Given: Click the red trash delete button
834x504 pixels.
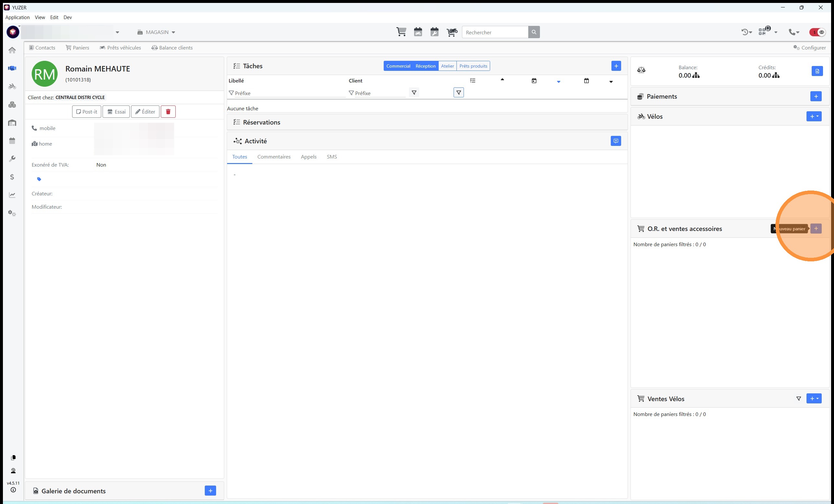Looking at the screenshot, I should pos(168,112).
